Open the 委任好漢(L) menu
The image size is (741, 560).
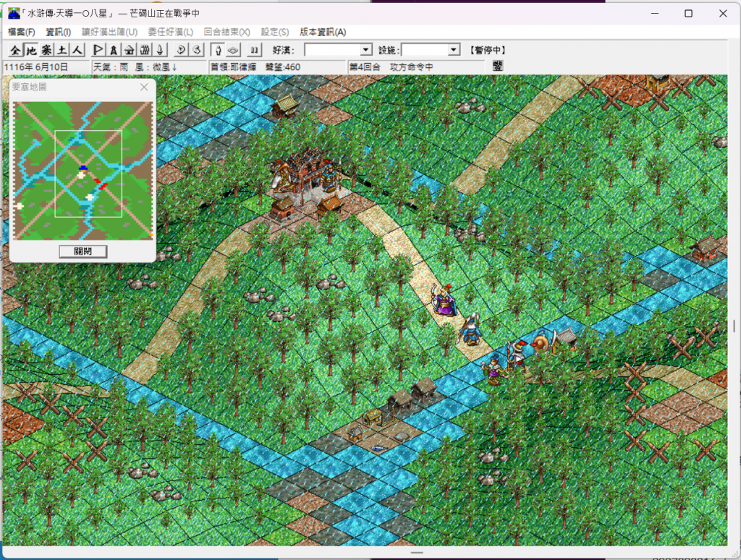tap(171, 32)
